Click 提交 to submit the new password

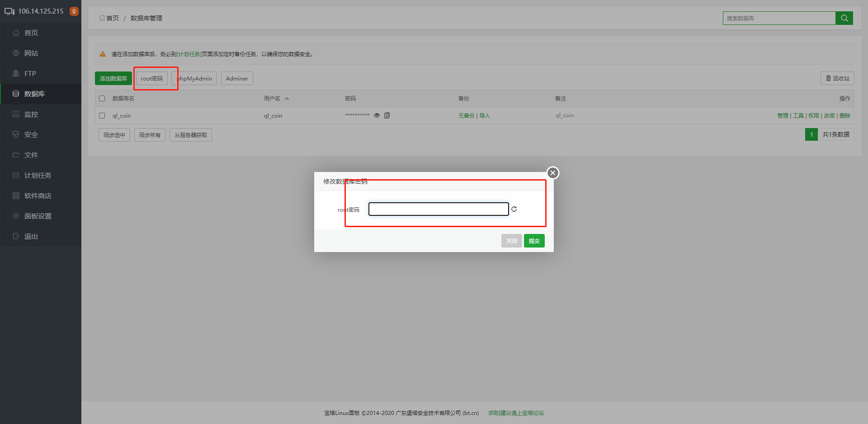coord(534,241)
